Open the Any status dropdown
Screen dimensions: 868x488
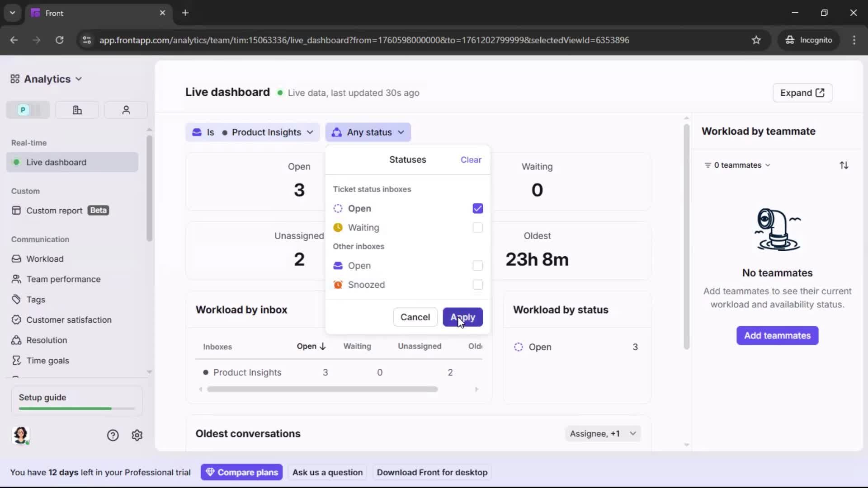(x=368, y=132)
